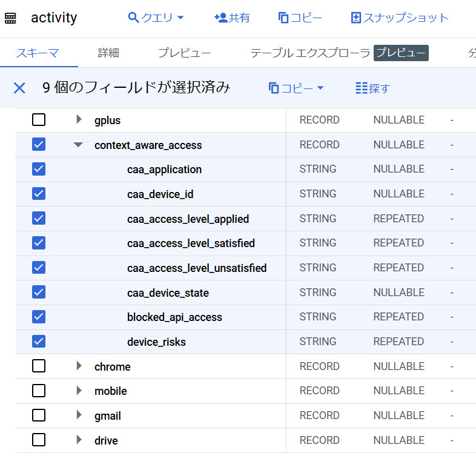This screenshot has height=453, width=476.
Task: Open the テーブル エクスプローラ tab
Action: point(310,53)
